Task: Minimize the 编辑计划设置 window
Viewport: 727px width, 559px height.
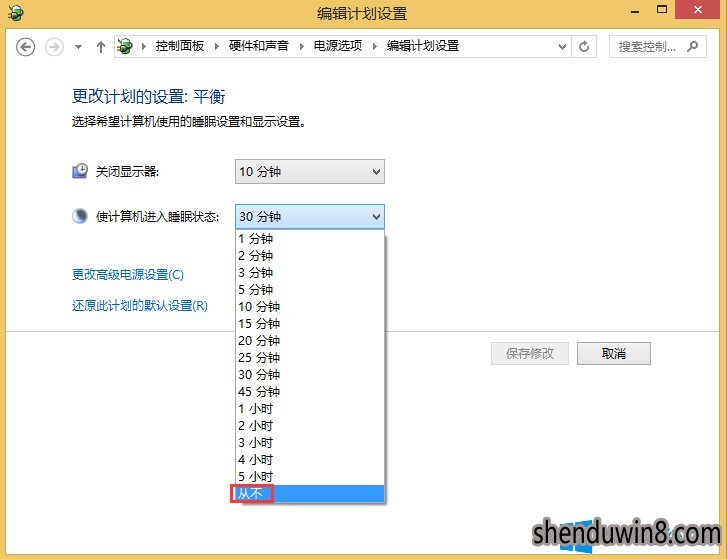Action: click(635, 10)
